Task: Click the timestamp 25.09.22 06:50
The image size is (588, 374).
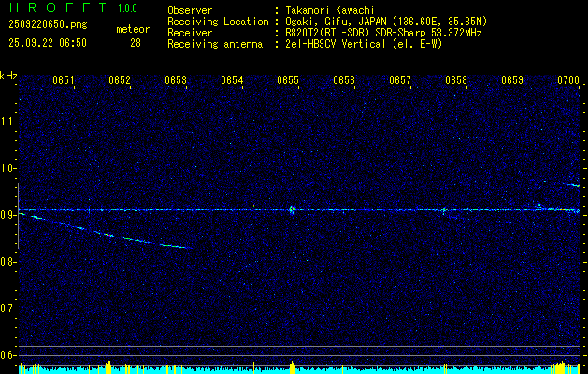Action: pyautogui.click(x=48, y=43)
